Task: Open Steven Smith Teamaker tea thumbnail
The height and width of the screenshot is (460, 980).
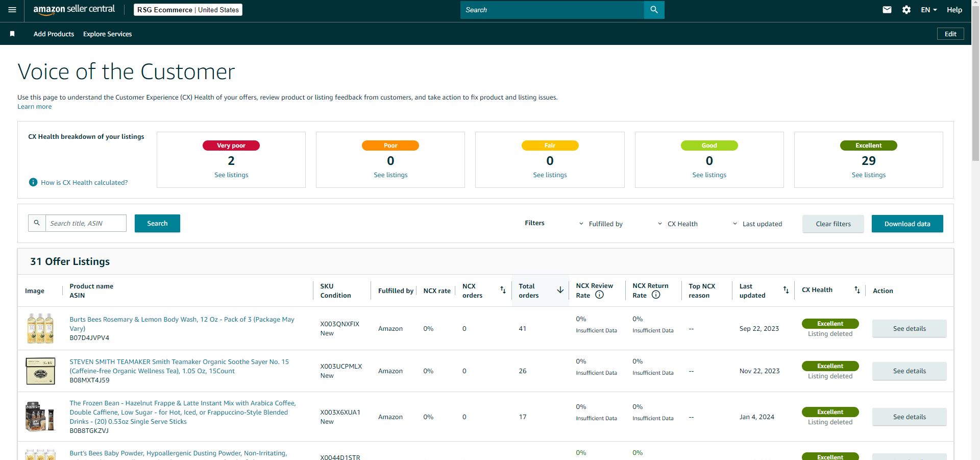Action: 40,371
